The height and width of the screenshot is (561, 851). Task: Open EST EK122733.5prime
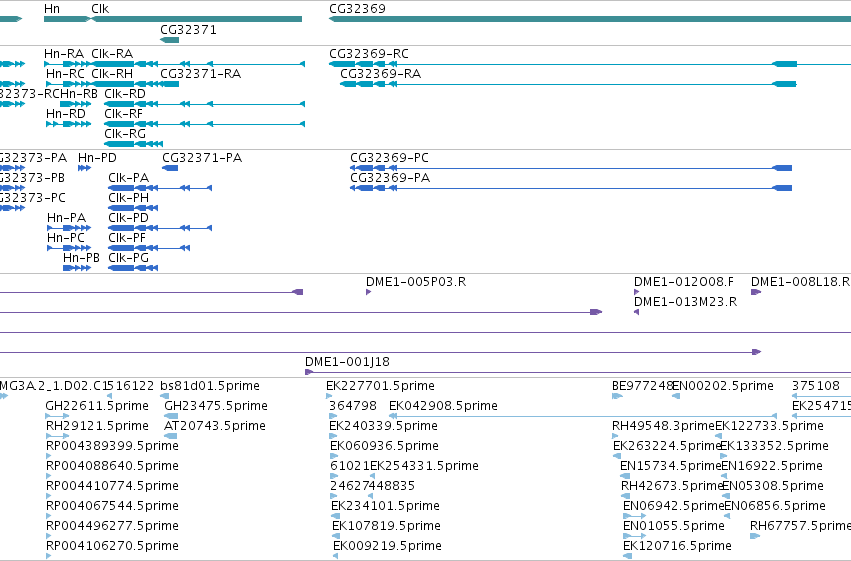770,426
